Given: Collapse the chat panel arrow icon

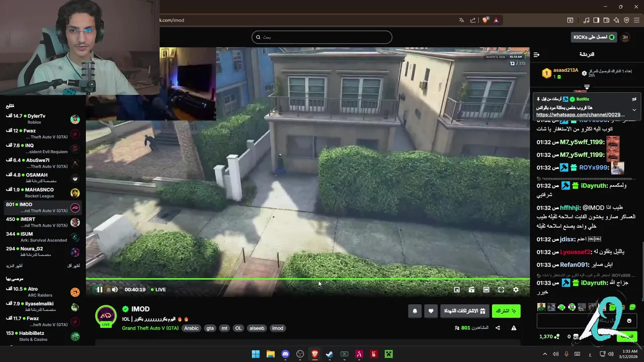Looking at the screenshot, I should [x=536, y=54].
